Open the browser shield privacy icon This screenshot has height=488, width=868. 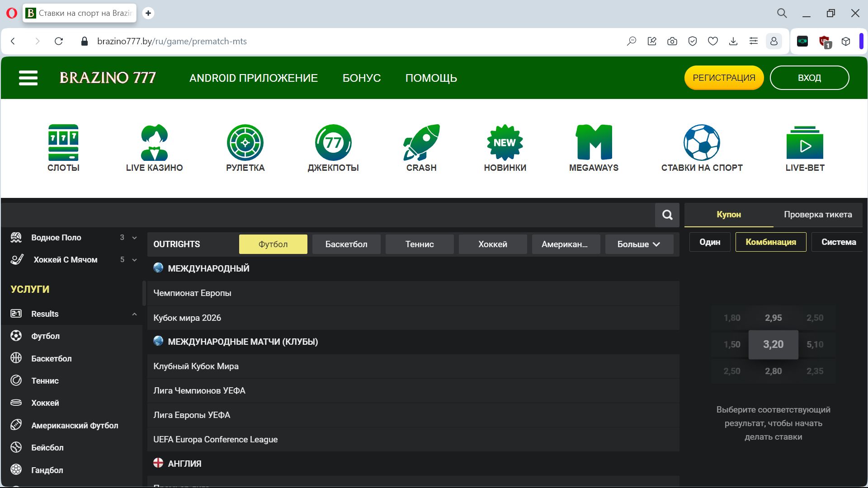(x=693, y=41)
